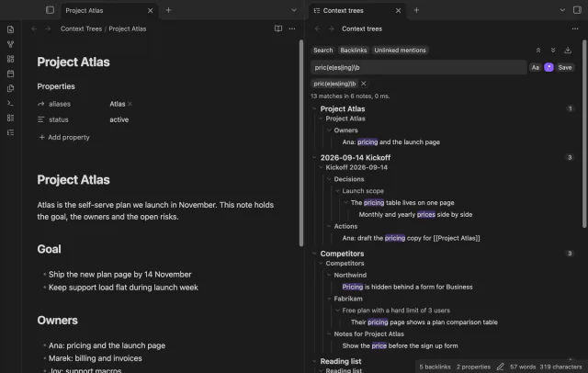This screenshot has width=588, height=373.
Task: Toggle match case Aa button
Action: pos(535,67)
